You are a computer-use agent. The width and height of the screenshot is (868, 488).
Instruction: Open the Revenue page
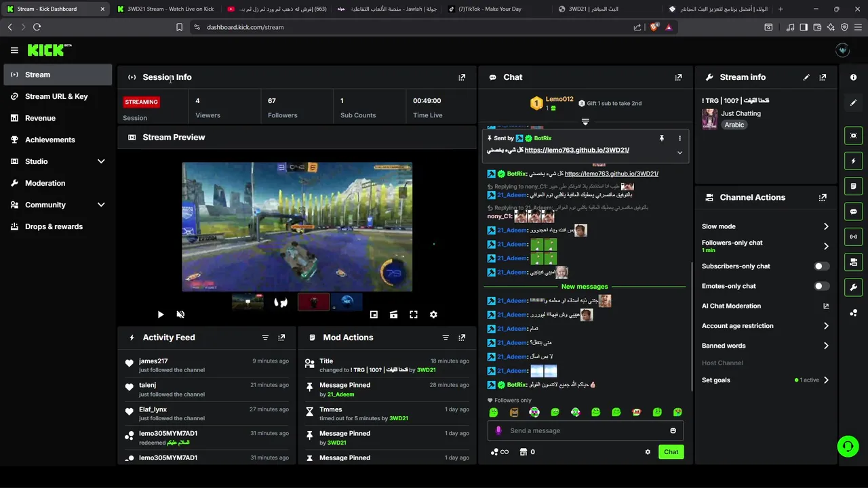tap(58, 118)
